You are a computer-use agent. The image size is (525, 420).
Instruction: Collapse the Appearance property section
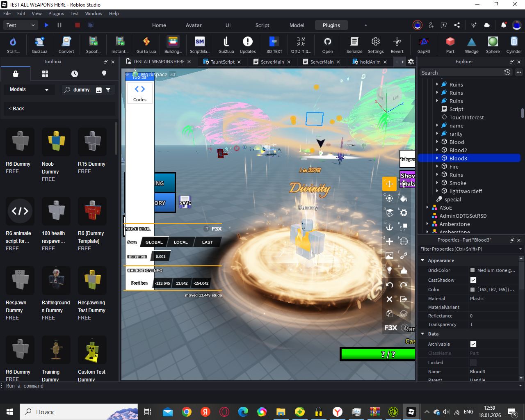click(422, 260)
